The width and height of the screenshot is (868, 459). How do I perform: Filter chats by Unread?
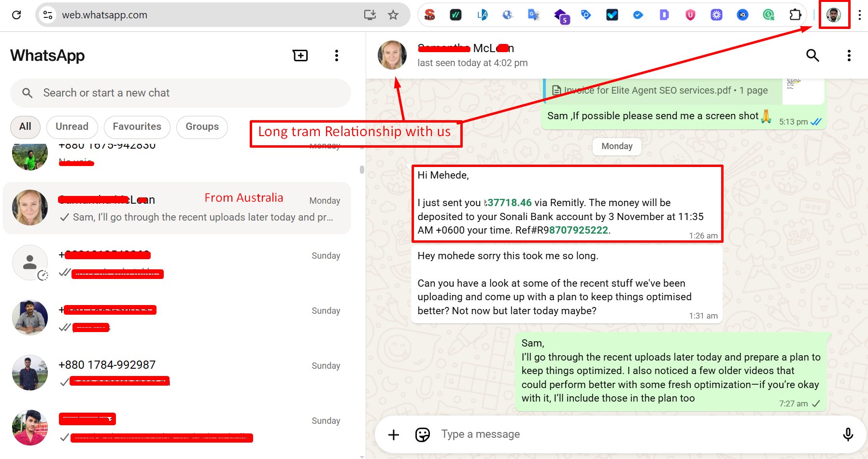coord(72,127)
